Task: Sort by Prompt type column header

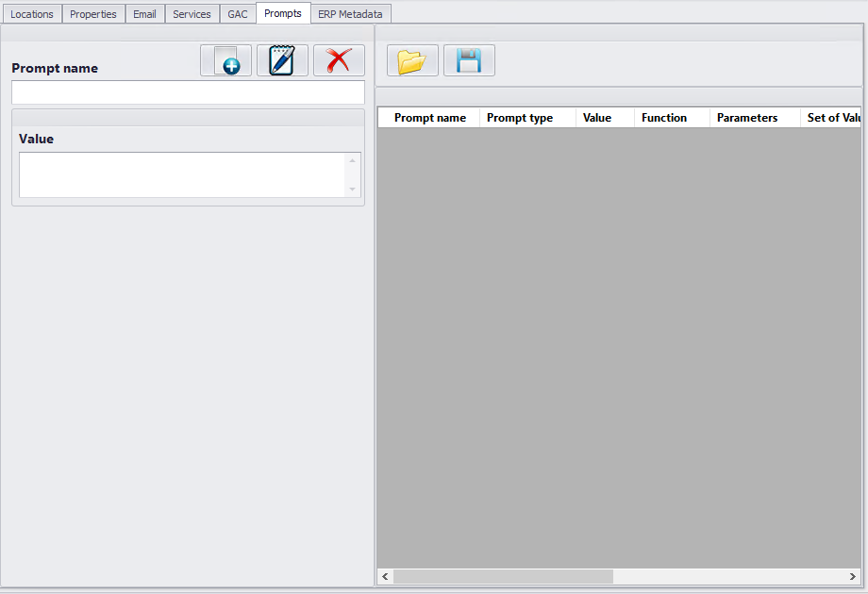Action: click(527, 118)
